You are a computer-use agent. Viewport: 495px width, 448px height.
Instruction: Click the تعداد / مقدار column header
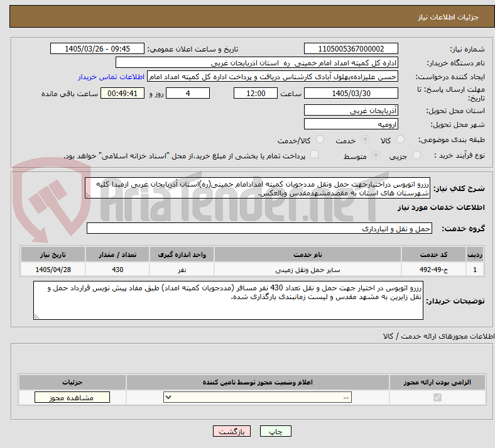pos(117,254)
